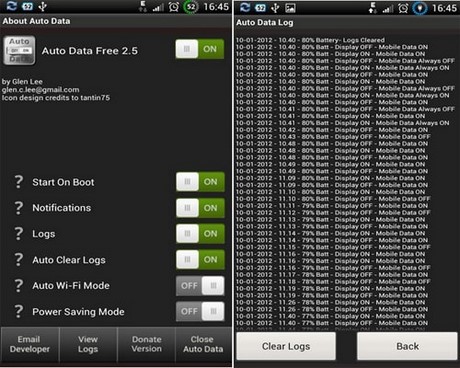Tap the picture icon in right status bar
This screenshot has width=460, height=368.
pos(290,8)
